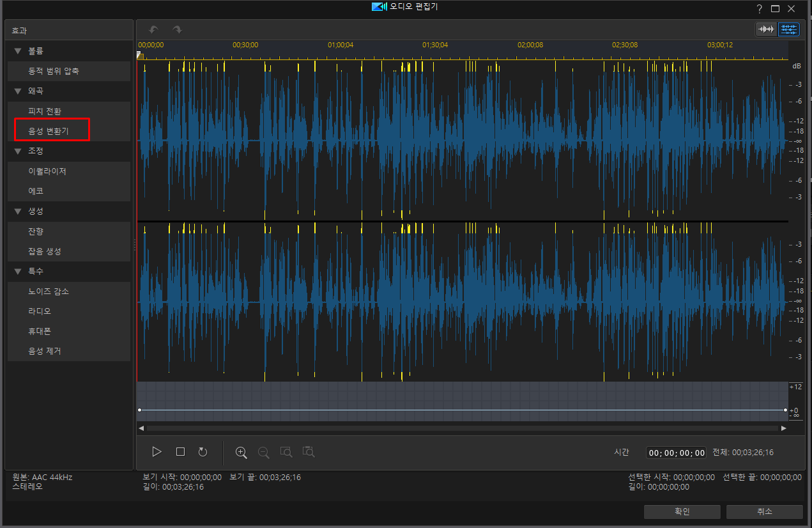Click the redo arrow icon

177,29
